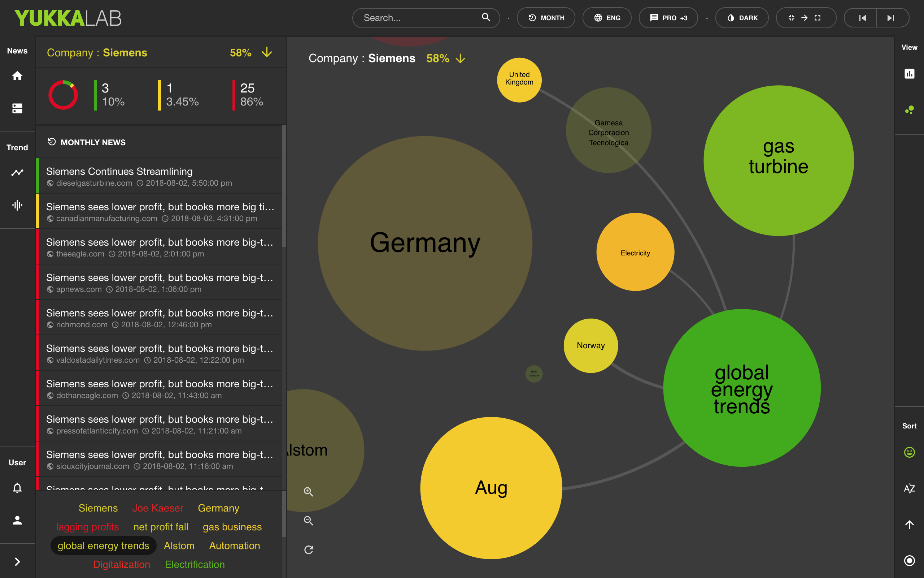Click the circle record sort icon
924x578 pixels.
pyautogui.click(x=910, y=561)
